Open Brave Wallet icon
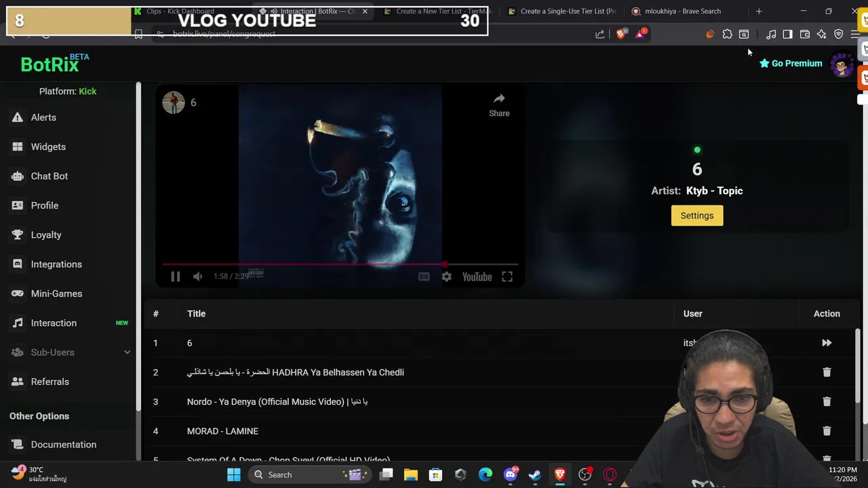868x488 pixels. point(805,34)
